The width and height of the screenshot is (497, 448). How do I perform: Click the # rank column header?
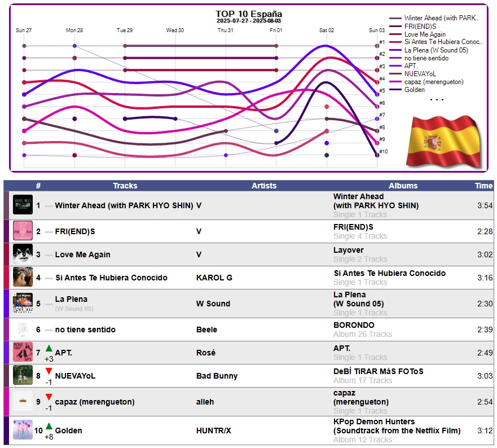(x=38, y=186)
